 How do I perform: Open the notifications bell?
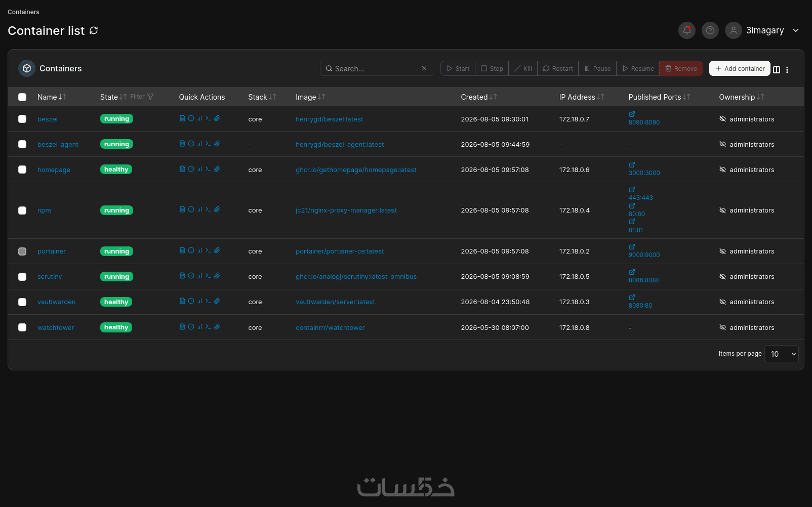(687, 30)
